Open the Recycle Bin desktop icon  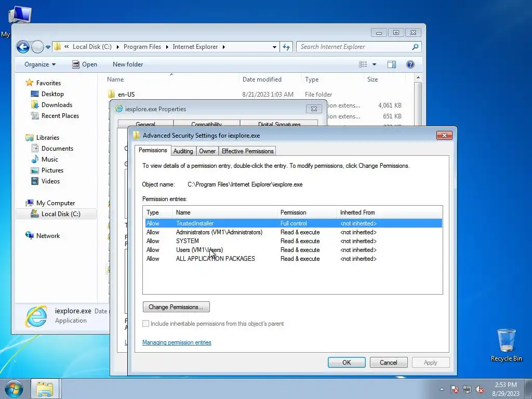(x=506, y=345)
